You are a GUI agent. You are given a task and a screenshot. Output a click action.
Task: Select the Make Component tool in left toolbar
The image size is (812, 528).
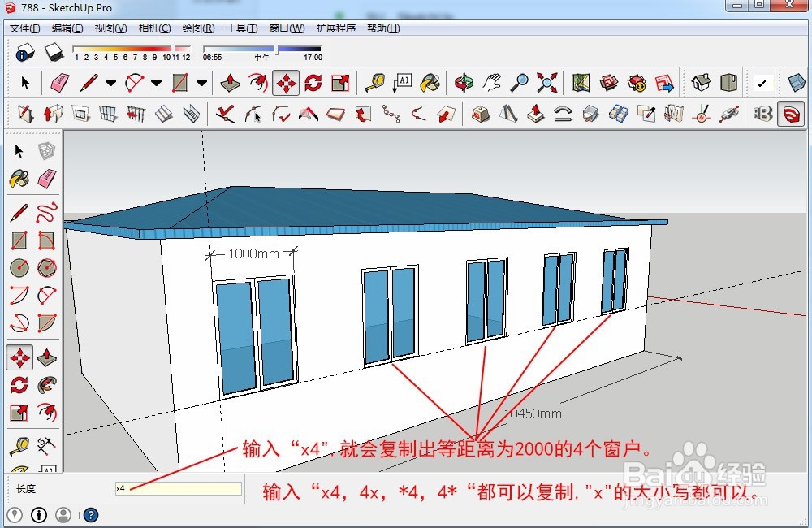point(46,151)
